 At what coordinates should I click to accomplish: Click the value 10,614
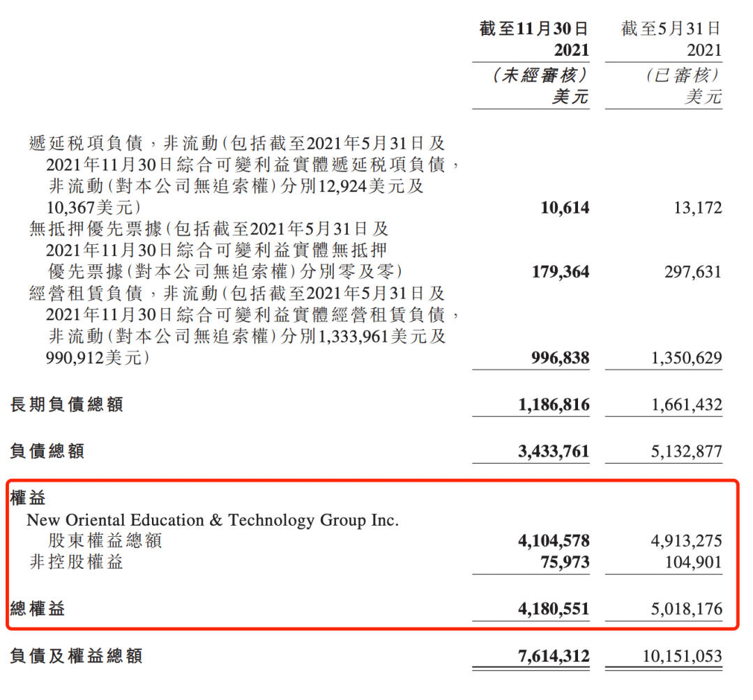click(x=565, y=207)
